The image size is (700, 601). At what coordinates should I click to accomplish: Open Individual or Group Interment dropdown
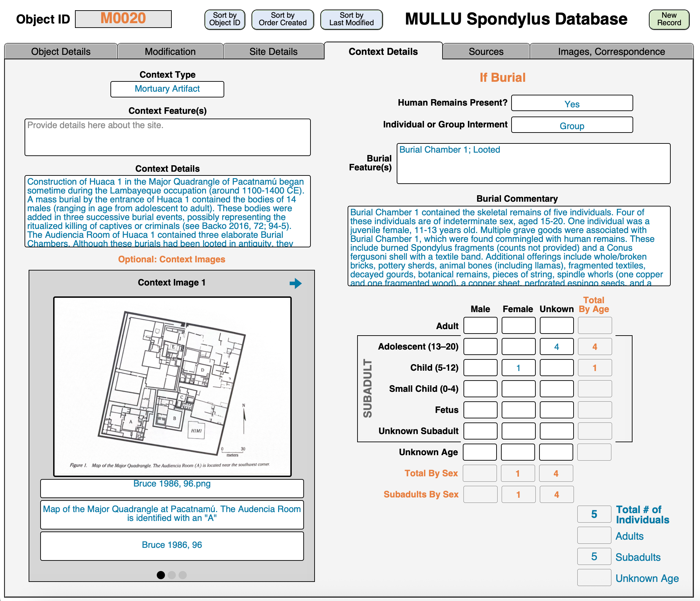click(572, 125)
